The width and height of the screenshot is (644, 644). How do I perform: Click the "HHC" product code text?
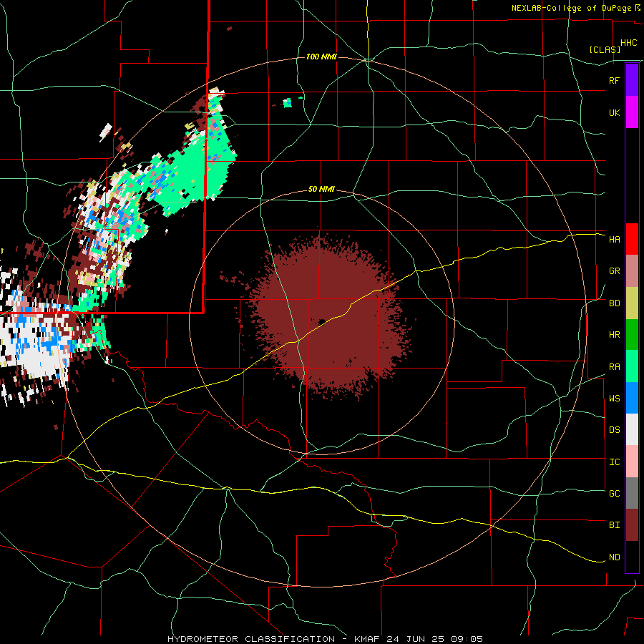(628, 43)
